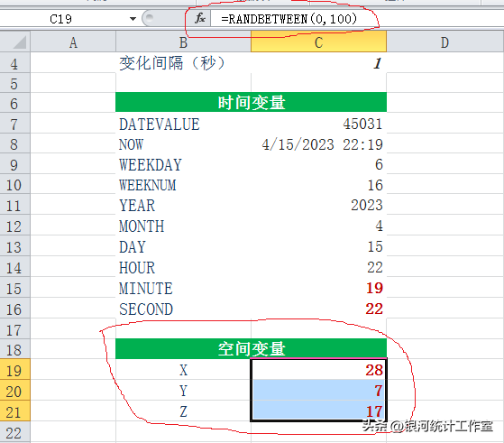The width and height of the screenshot is (504, 443).
Task: Click the X label cell
Action: point(183,370)
